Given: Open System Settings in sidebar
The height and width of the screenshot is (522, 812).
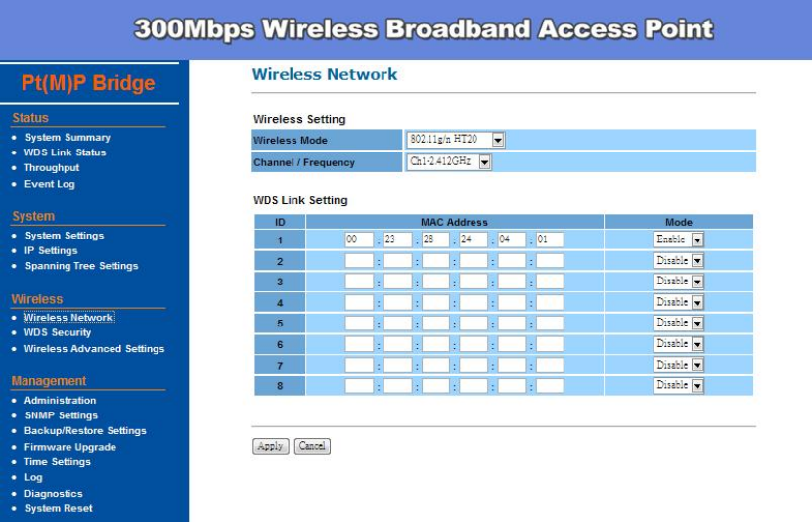Looking at the screenshot, I should click(65, 236).
